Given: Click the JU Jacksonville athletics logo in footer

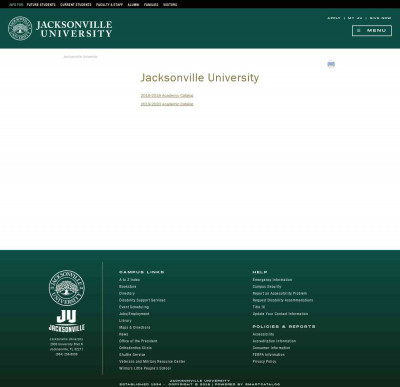Looking at the screenshot, I should [x=67, y=321].
